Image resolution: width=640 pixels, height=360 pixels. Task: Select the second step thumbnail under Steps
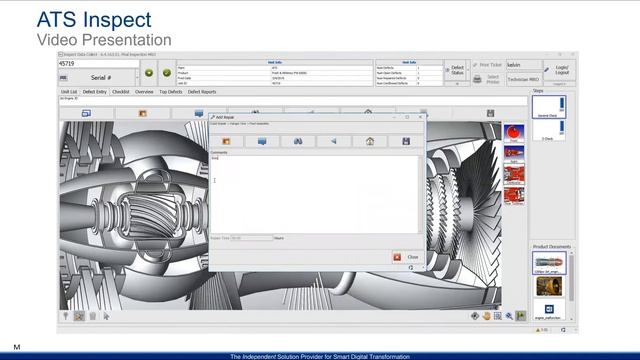pos(549,130)
